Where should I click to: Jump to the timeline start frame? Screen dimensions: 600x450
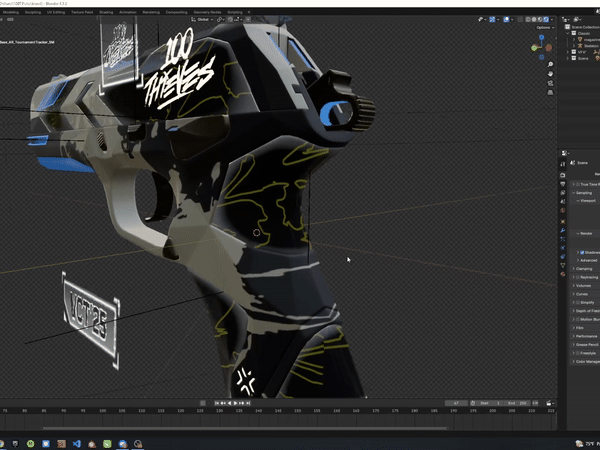217,403
